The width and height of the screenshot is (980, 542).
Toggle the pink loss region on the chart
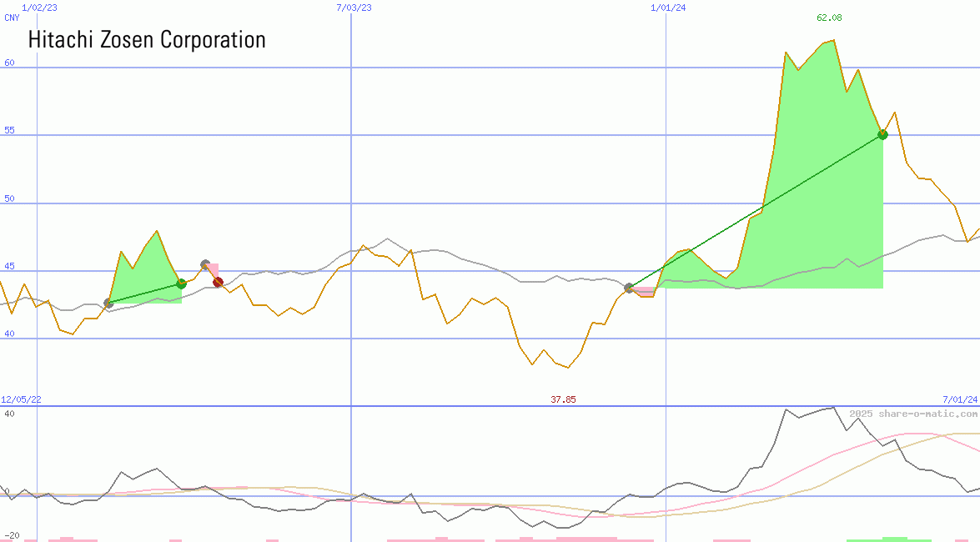coord(646,292)
